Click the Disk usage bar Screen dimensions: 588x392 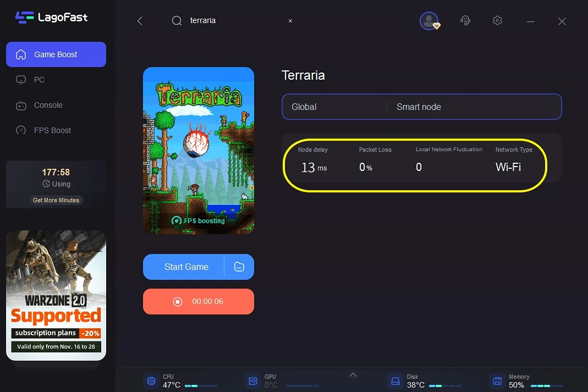[445, 385]
